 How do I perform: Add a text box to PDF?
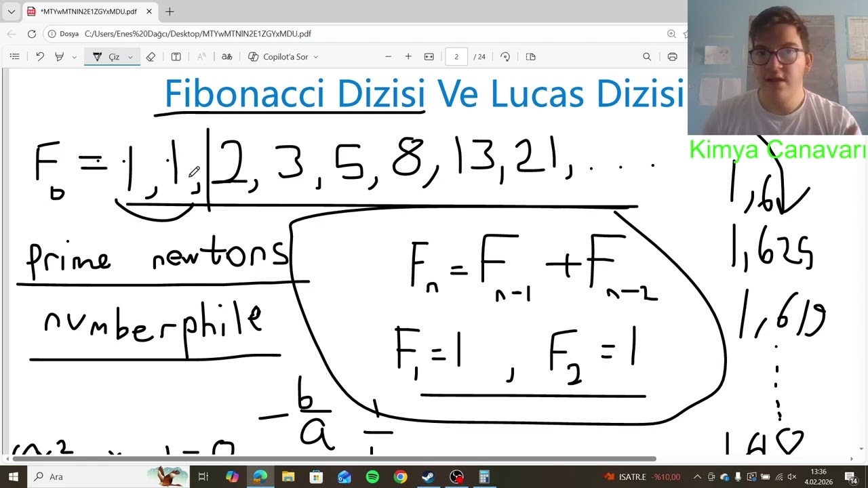tap(176, 57)
